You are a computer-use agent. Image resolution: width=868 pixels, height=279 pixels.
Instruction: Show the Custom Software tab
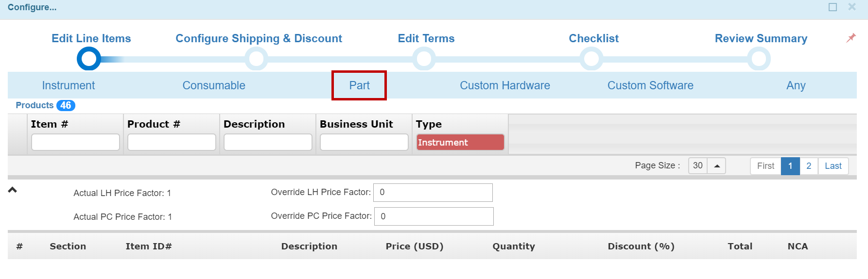(x=650, y=85)
